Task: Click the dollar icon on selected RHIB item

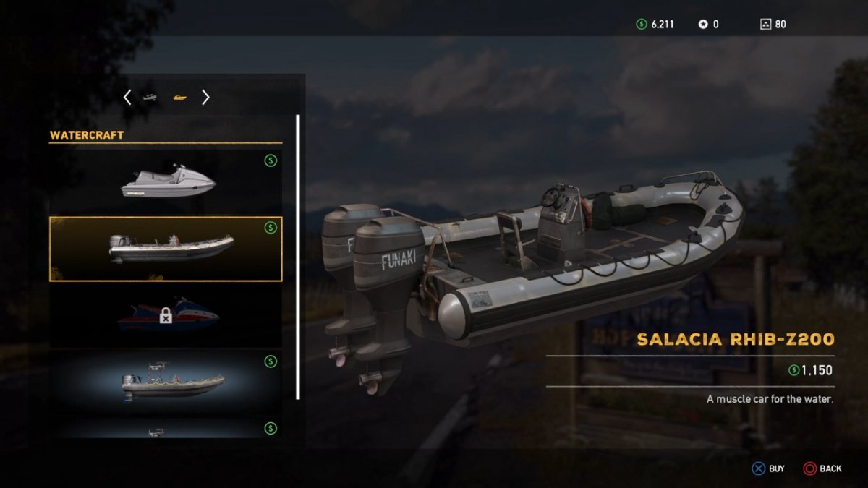Action: click(271, 228)
